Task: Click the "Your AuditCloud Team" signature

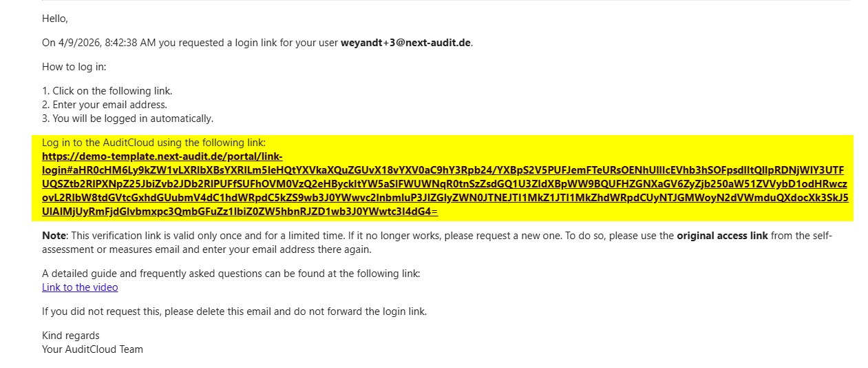Action: click(x=93, y=349)
